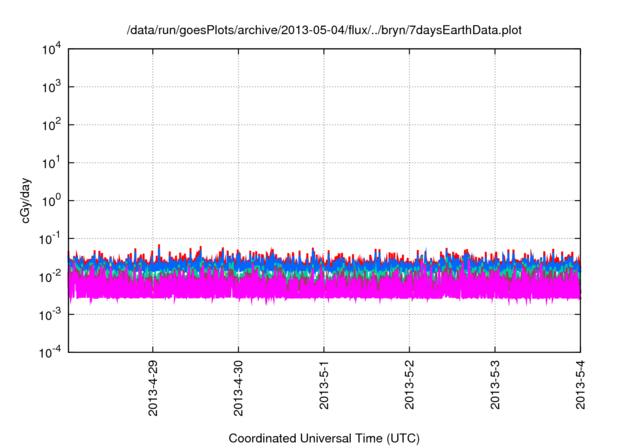The image size is (640, 448).
Task: Click the 2013-5-4 date tick label
Action: [x=580, y=385]
